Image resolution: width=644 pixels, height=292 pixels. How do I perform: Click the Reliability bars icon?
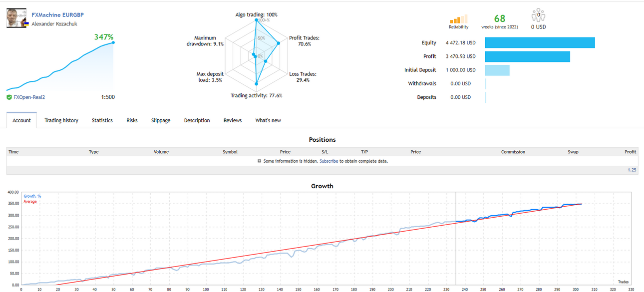[x=458, y=19]
